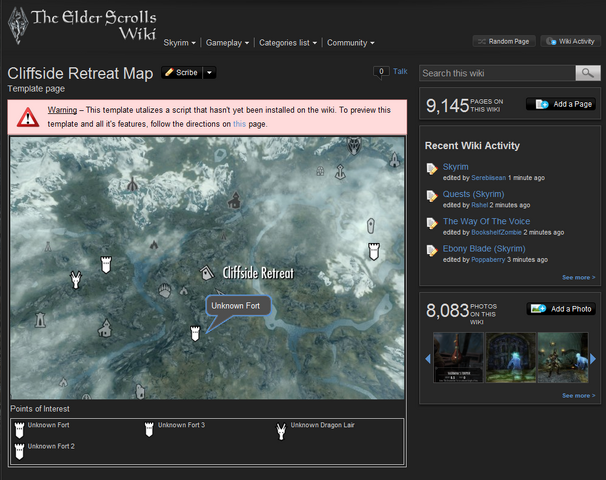This screenshot has width=606, height=480.
Task: Expand the Scribe dropdown arrow
Action: pyautogui.click(x=209, y=72)
